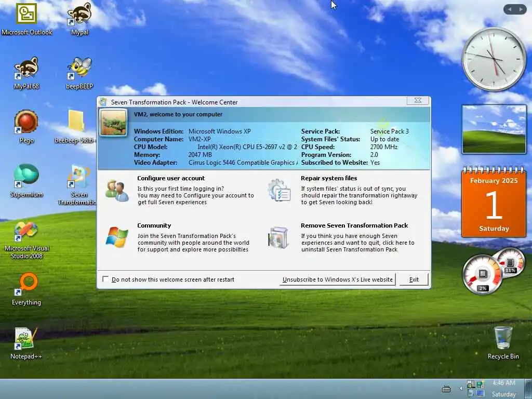This screenshot has height=399, width=532.
Task: Open the Community heading link
Action: [154, 225]
